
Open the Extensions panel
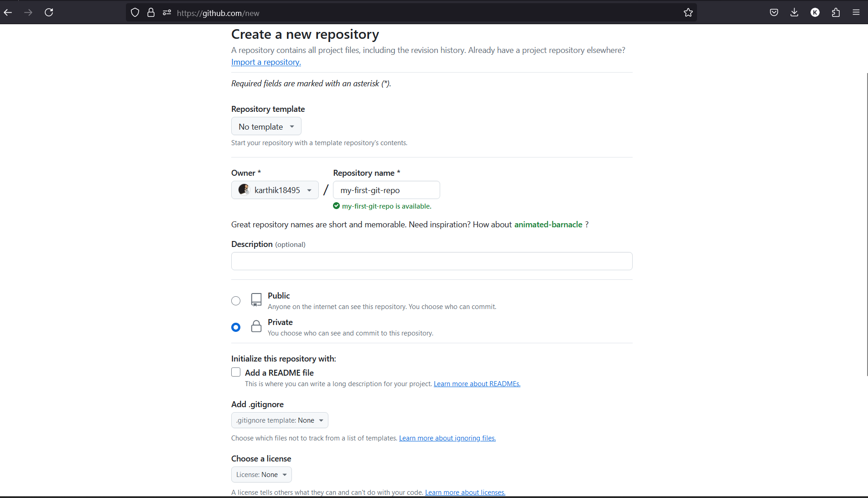click(836, 12)
